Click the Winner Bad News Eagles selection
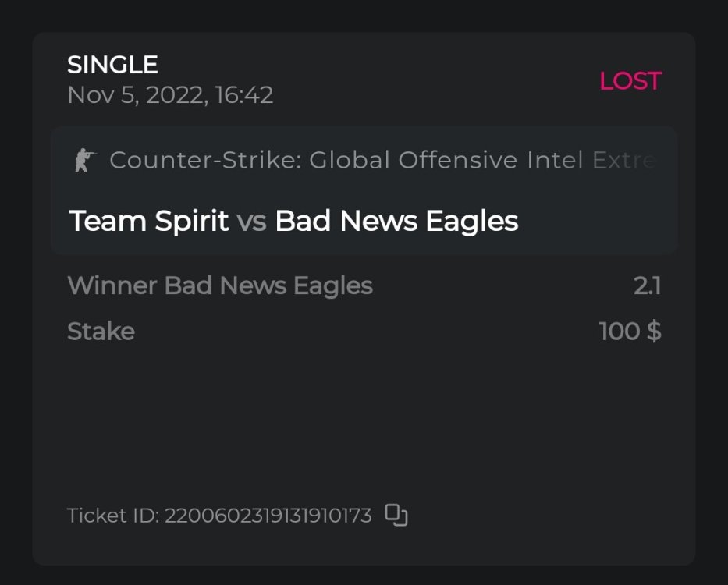This screenshot has width=728, height=585. (219, 285)
